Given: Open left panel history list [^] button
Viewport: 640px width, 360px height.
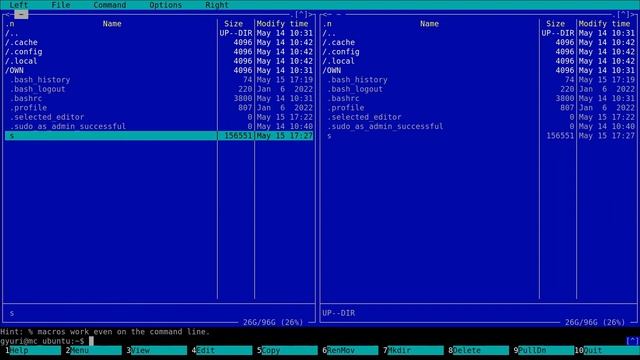Looking at the screenshot, I should 301,15.
